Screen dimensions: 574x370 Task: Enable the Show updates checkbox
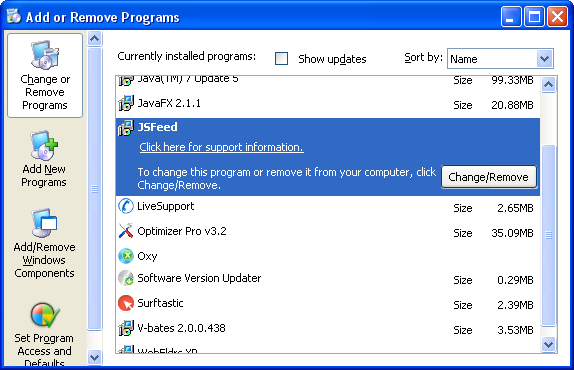[281, 59]
